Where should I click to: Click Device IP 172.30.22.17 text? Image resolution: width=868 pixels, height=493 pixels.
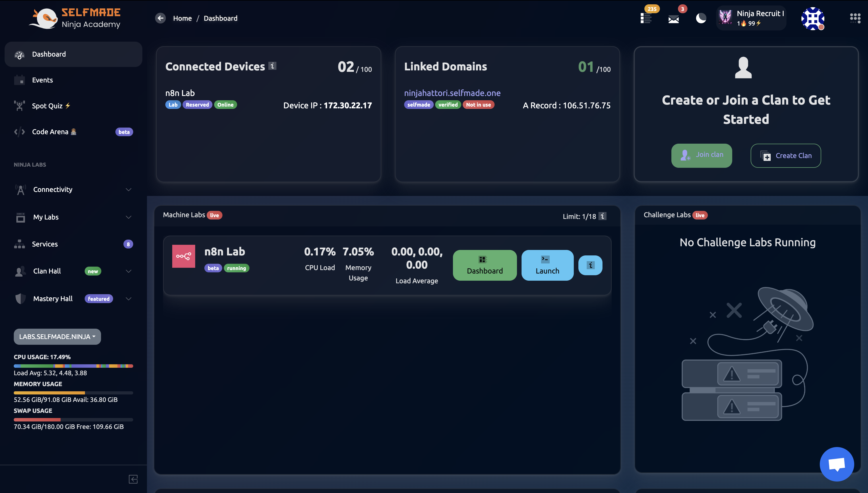(x=328, y=105)
